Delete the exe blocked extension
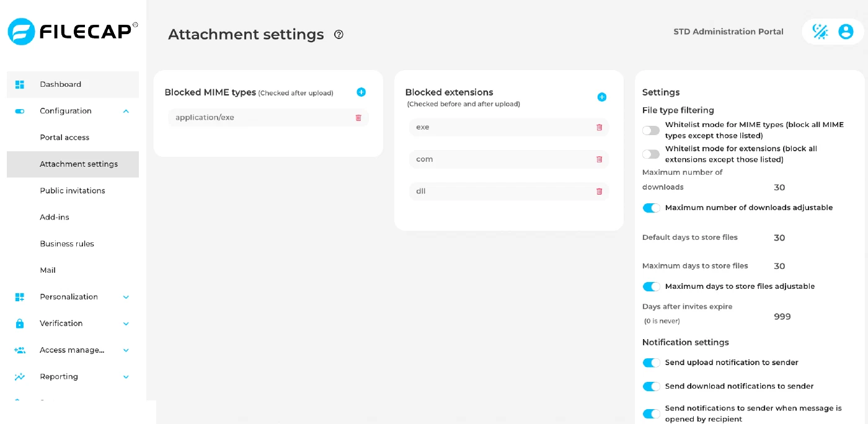The width and height of the screenshot is (868, 424). (599, 127)
